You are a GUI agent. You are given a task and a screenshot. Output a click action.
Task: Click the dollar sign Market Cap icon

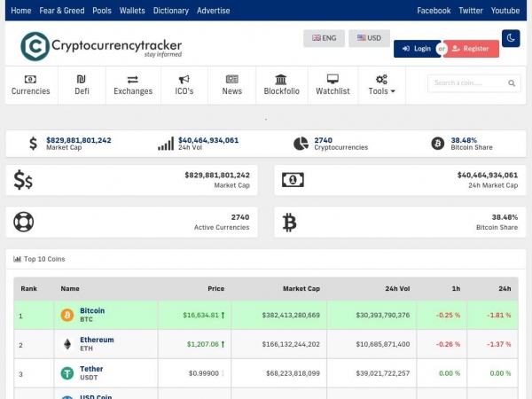(x=33, y=144)
